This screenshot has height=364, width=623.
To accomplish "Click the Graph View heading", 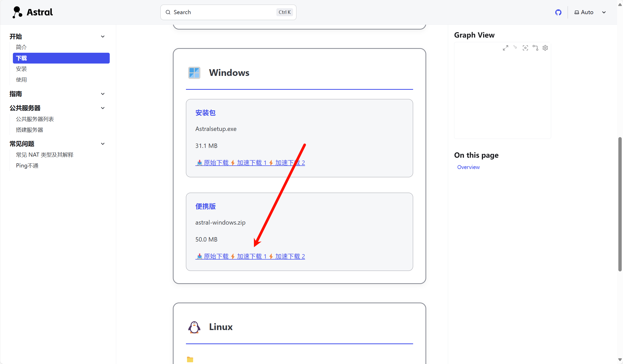I will [x=474, y=35].
